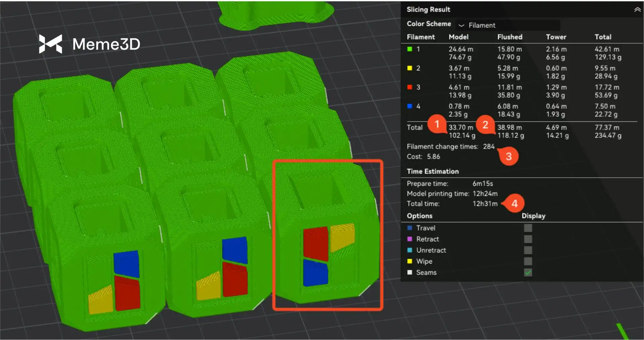This screenshot has width=644, height=340.
Task: Click the Meme3D logo icon
Action: click(50, 44)
